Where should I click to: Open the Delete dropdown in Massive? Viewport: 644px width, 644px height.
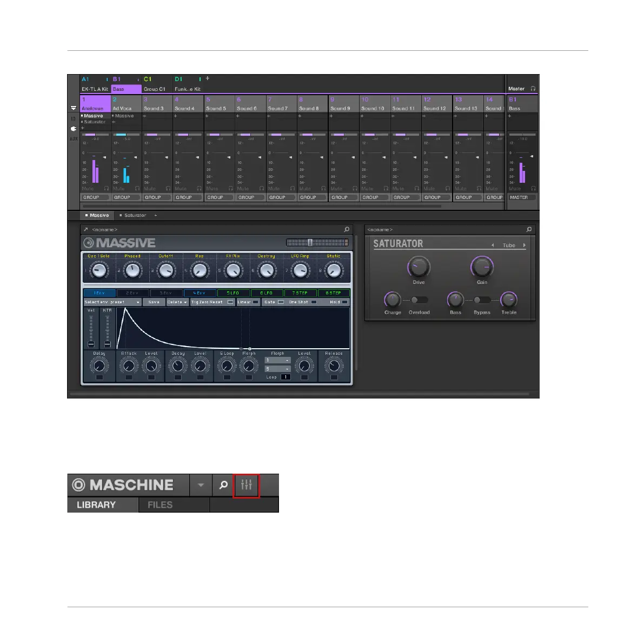177,302
